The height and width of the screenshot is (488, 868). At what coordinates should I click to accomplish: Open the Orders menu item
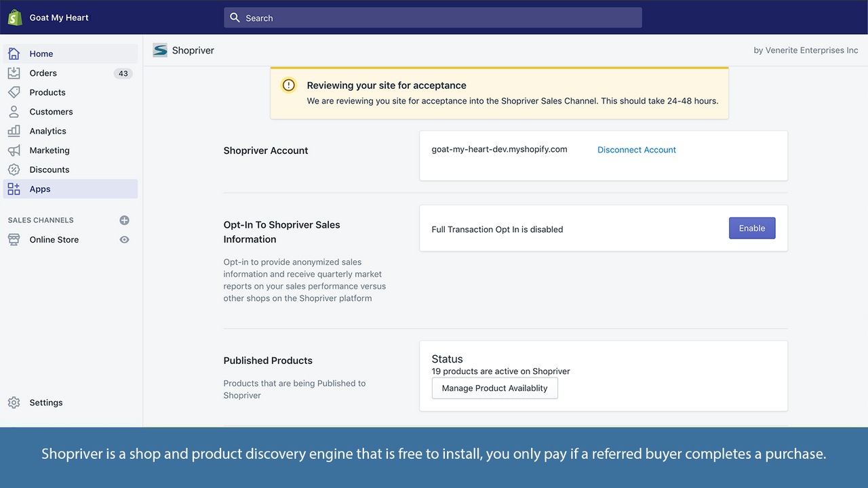71,73
